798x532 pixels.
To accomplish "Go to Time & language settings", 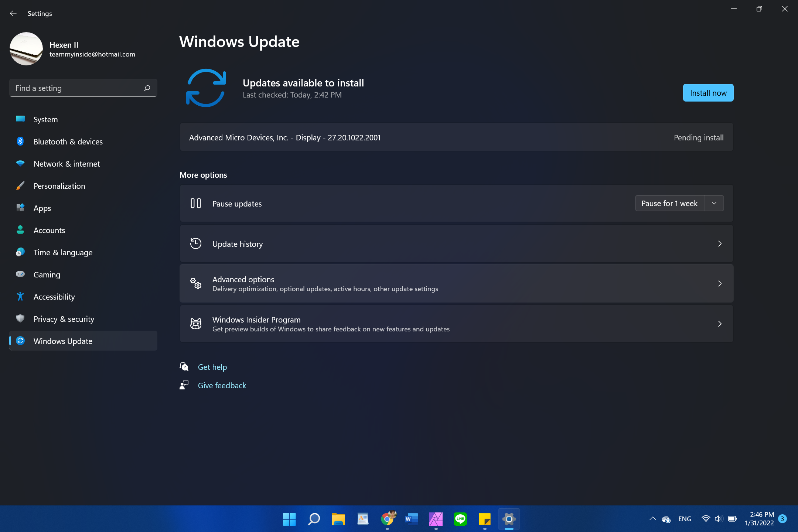I will 63,252.
